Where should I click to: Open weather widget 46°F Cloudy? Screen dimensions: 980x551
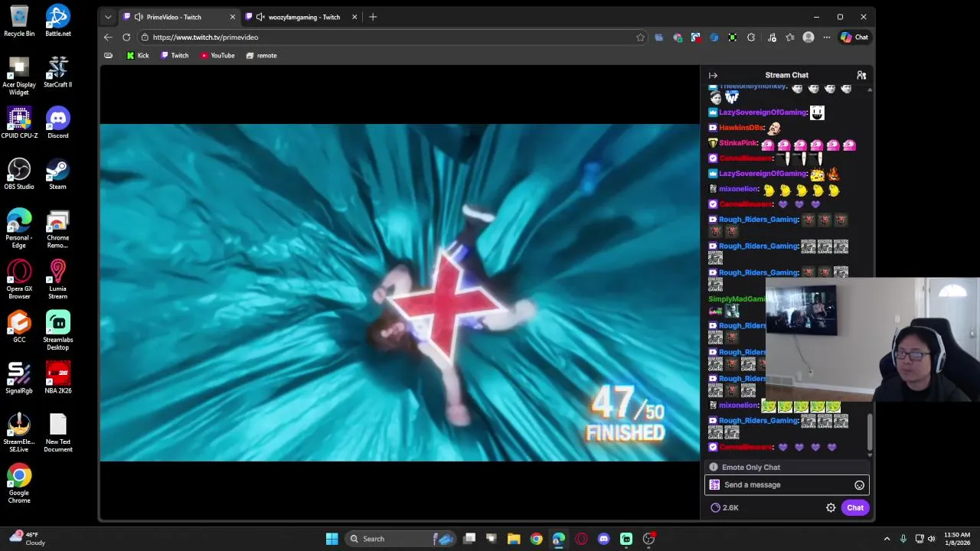[x=27, y=539]
